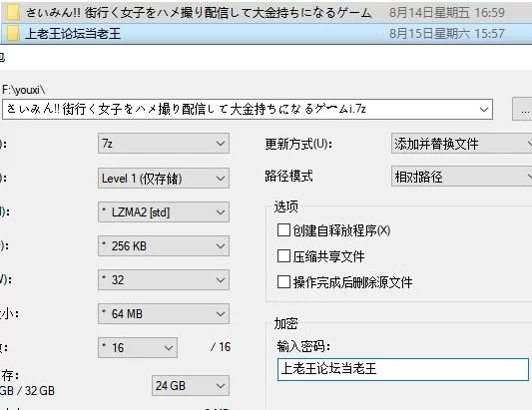
Task: Click the 输入密码: label
Action: point(303,346)
